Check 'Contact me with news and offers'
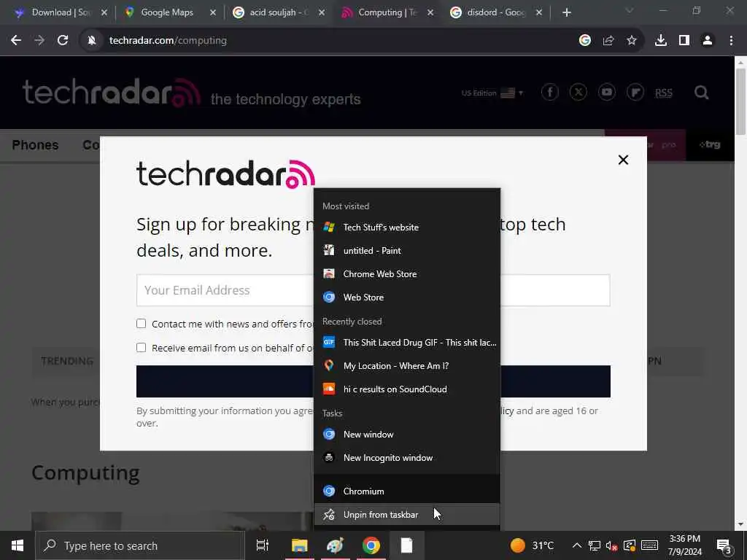The width and height of the screenshot is (747, 560). (141, 324)
